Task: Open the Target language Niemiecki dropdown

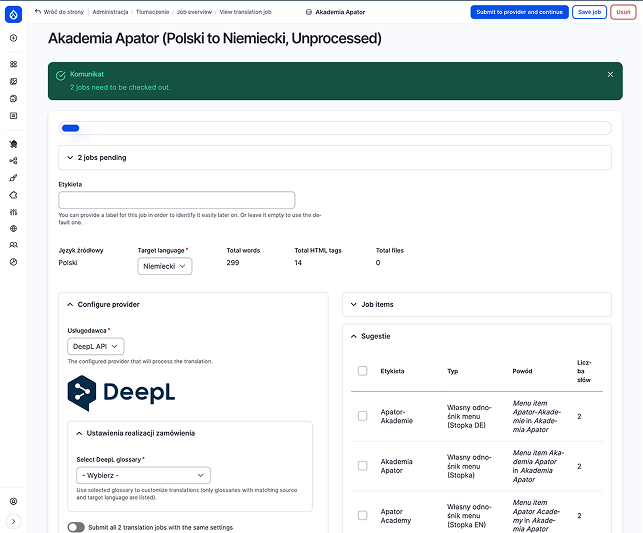Action: 164,266
